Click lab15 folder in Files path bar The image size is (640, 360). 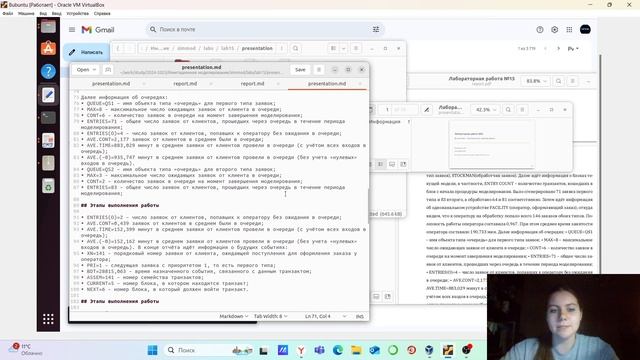(x=227, y=48)
